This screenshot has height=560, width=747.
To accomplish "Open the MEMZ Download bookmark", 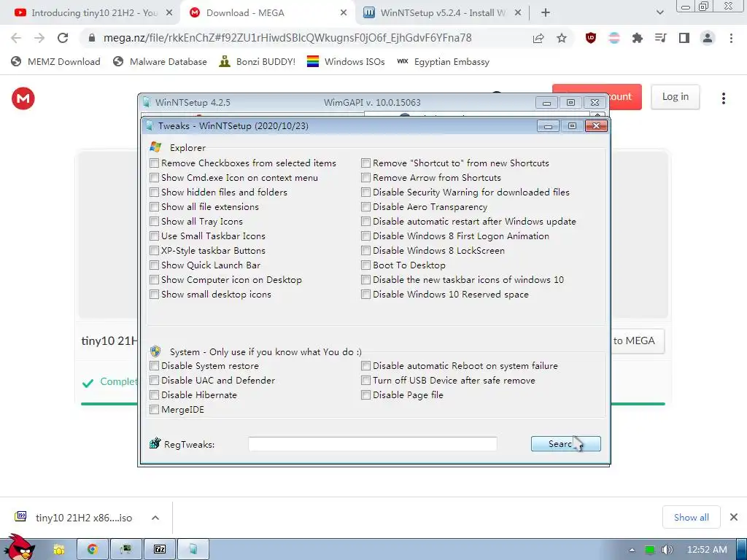I will (55, 61).
